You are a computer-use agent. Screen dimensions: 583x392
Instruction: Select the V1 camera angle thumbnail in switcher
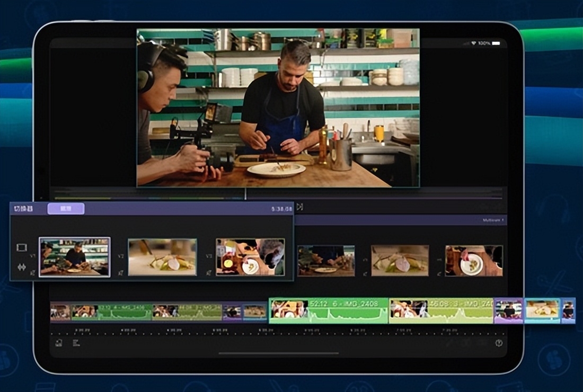[x=75, y=257]
